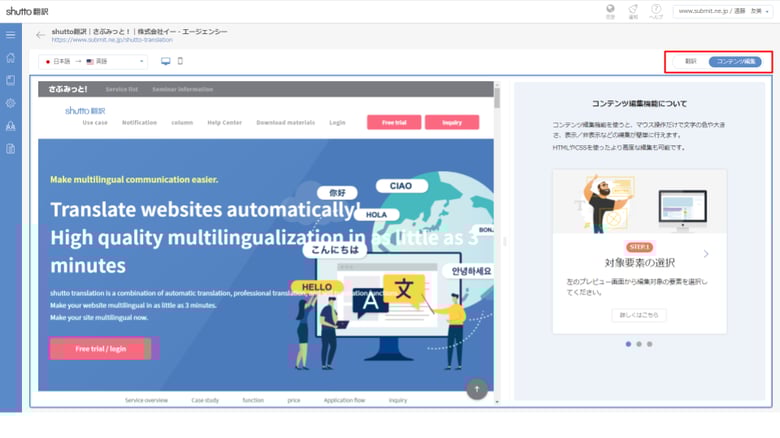This screenshot has height=438, width=780.
Task: Open Use case menu in preview
Action: coord(95,122)
